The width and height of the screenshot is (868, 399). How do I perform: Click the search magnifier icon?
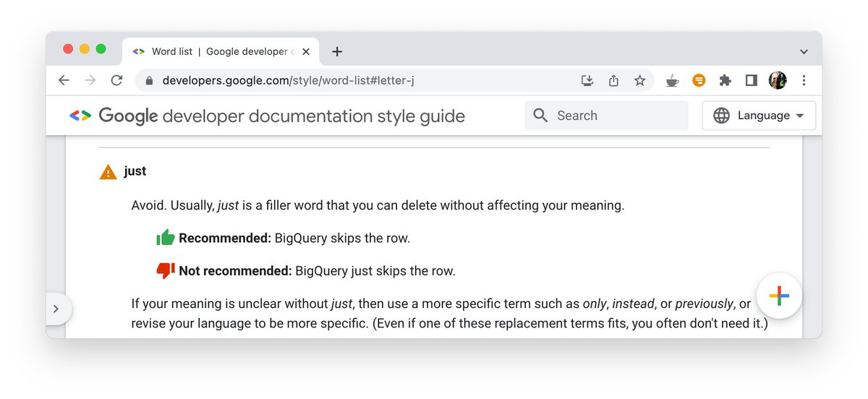[x=540, y=115]
